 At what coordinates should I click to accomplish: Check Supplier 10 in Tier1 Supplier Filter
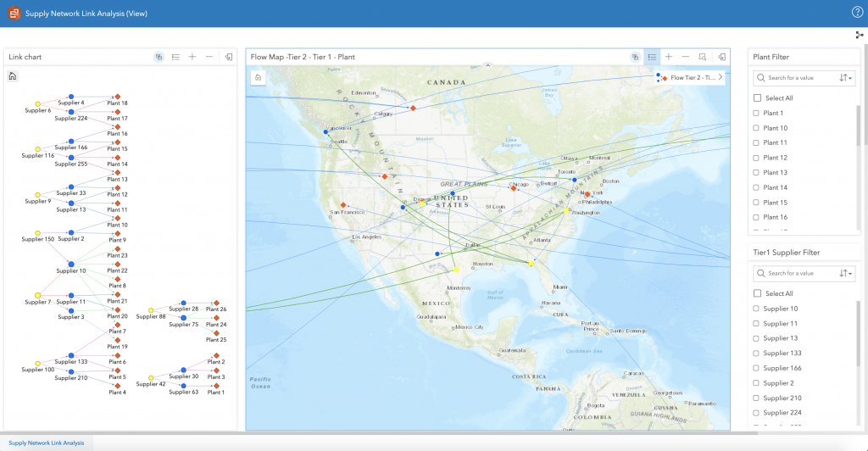(756, 309)
